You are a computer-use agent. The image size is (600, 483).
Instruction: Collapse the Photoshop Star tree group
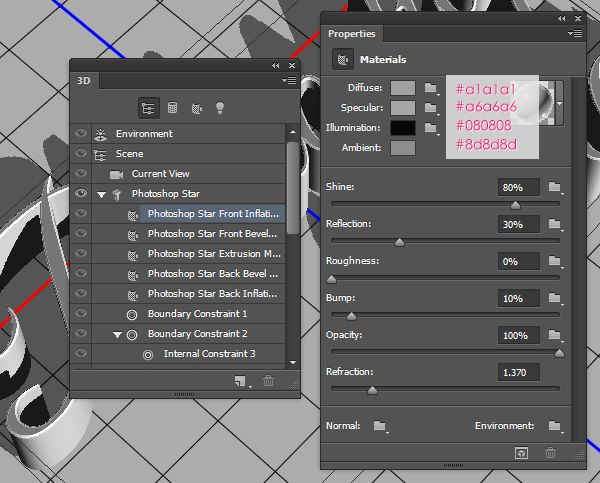click(102, 194)
